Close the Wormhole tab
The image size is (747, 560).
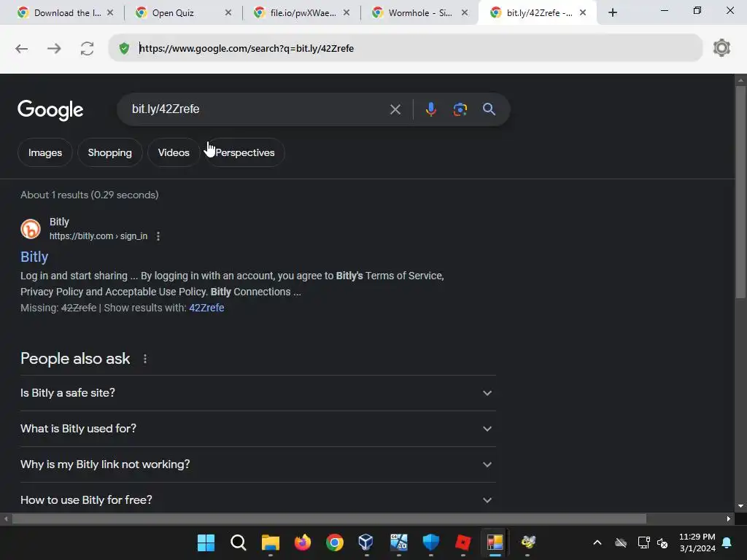(x=465, y=13)
